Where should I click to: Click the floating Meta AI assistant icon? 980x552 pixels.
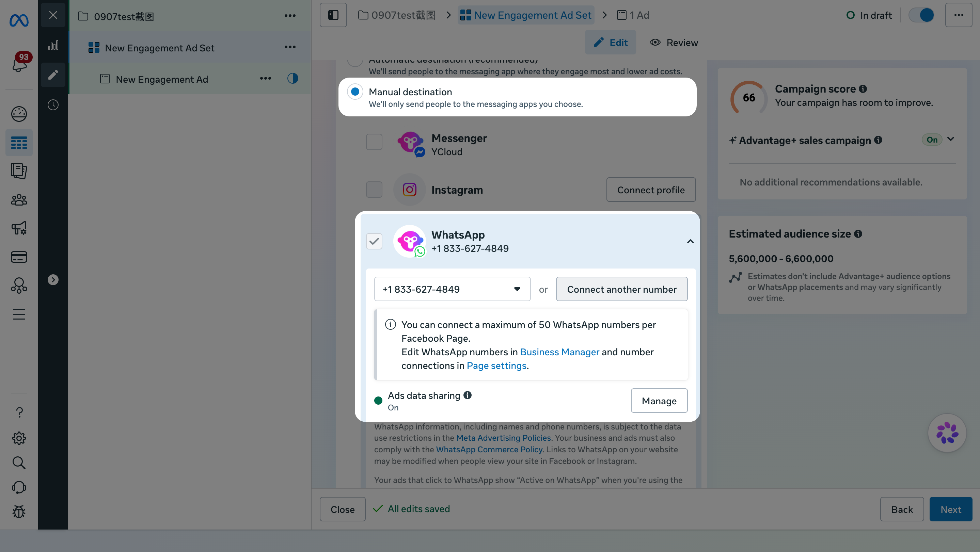click(x=947, y=433)
